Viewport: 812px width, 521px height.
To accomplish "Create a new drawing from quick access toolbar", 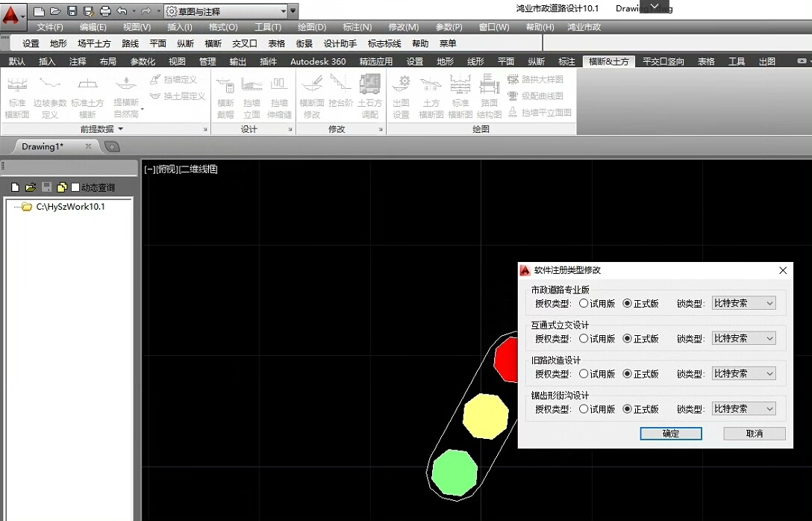I will 38,11.
